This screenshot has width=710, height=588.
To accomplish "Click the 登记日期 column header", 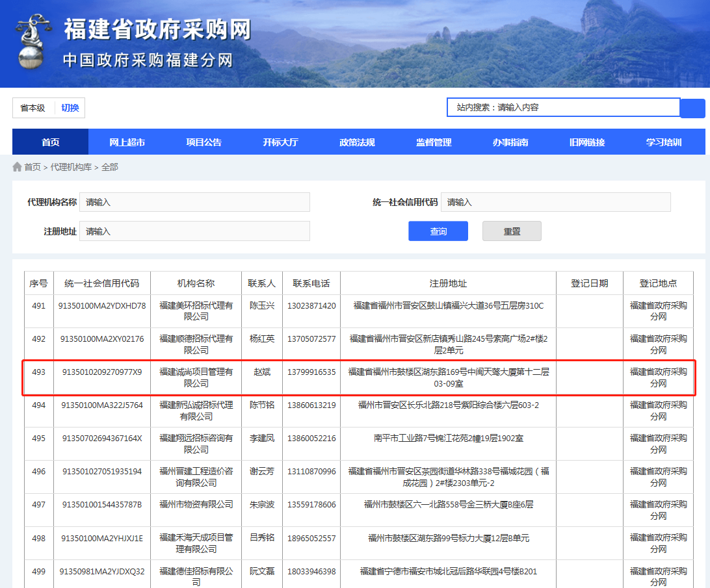I will point(590,283).
